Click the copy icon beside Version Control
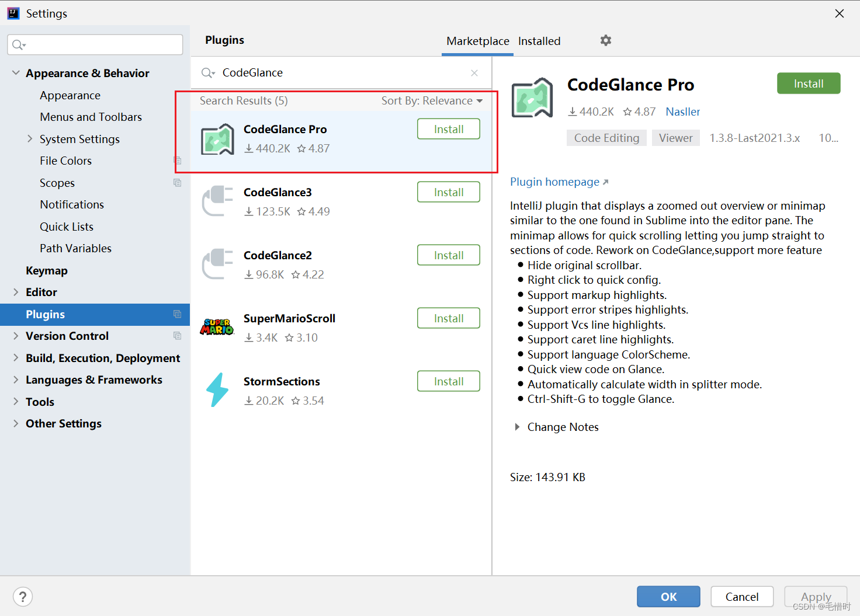Screen dimensions: 860x616 point(178,336)
